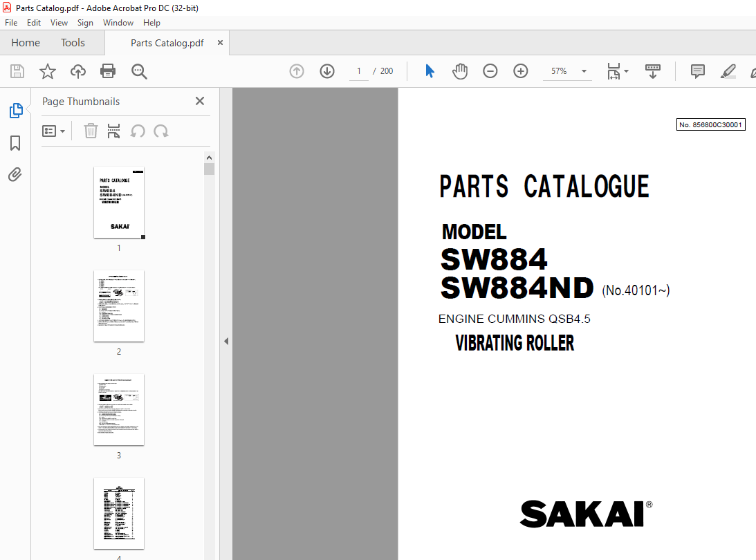Click the VIBRATING ROLLER text

[x=515, y=343]
